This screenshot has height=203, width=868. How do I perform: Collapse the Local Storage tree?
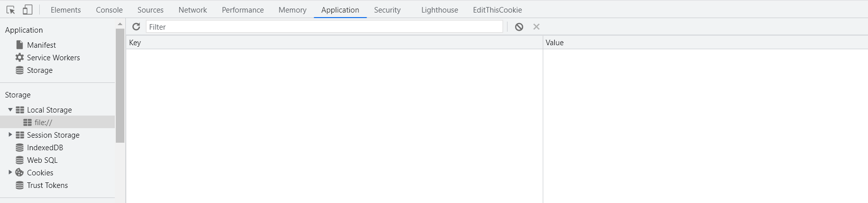[x=10, y=110]
